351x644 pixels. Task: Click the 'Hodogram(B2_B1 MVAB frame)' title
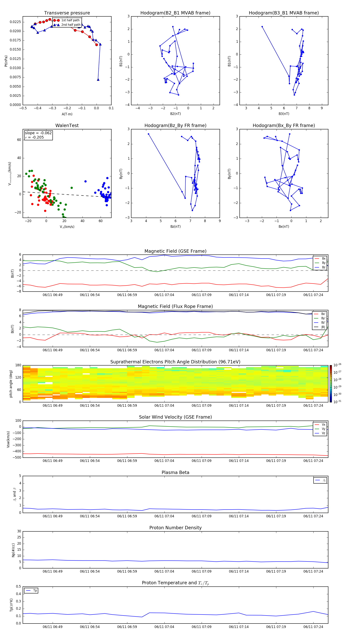pyautogui.click(x=175, y=13)
